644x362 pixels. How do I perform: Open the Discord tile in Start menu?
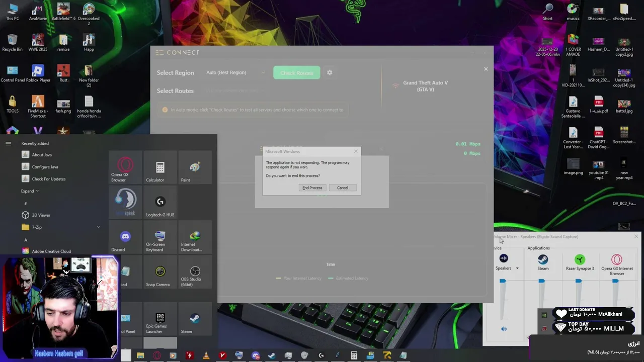point(125,237)
